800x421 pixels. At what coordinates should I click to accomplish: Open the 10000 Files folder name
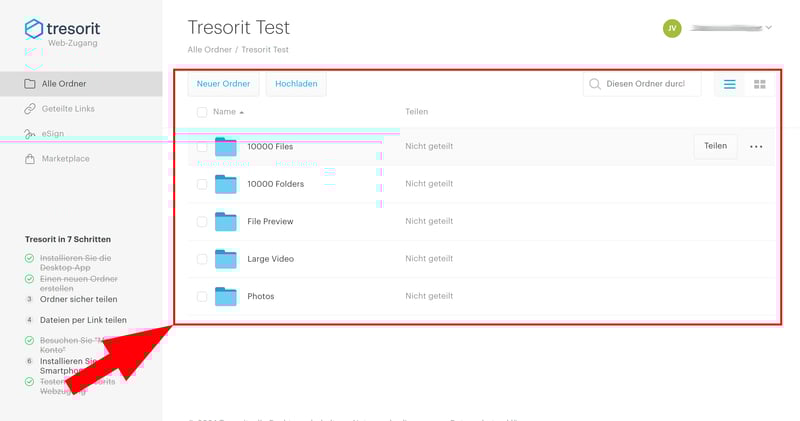tap(270, 146)
